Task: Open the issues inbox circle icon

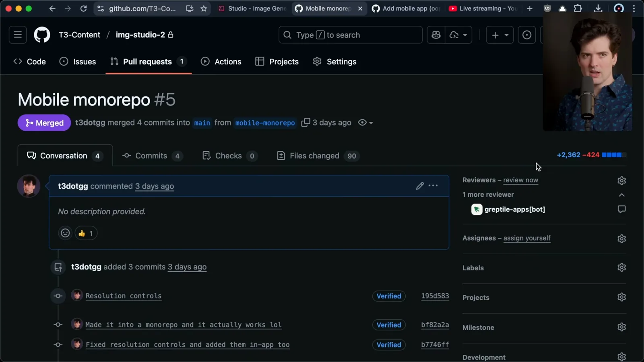Action: 526,35
